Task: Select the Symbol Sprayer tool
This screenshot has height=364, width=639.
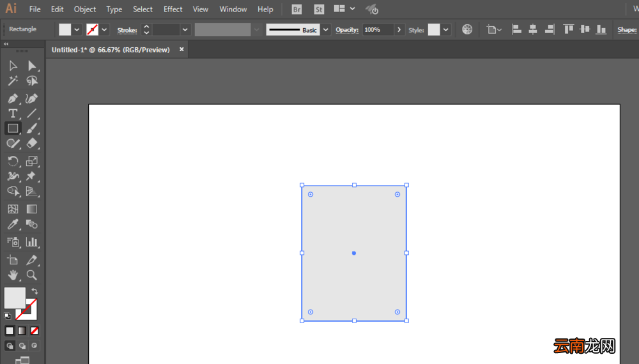Action: 13,242
